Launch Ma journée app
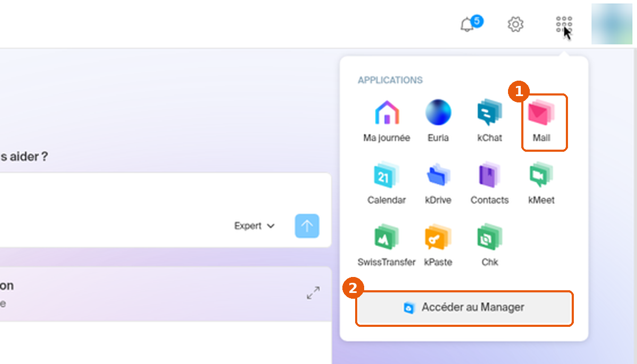The image size is (637, 364). [x=386, y=121]
